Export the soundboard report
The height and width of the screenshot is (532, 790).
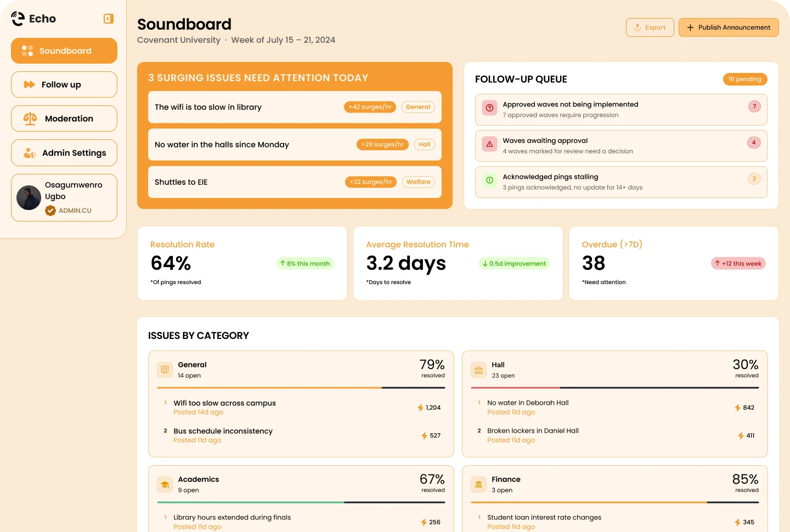(x=650, y=27)
